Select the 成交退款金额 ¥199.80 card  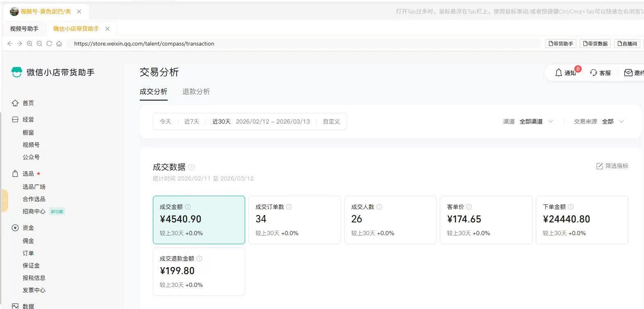click(199, 272)
